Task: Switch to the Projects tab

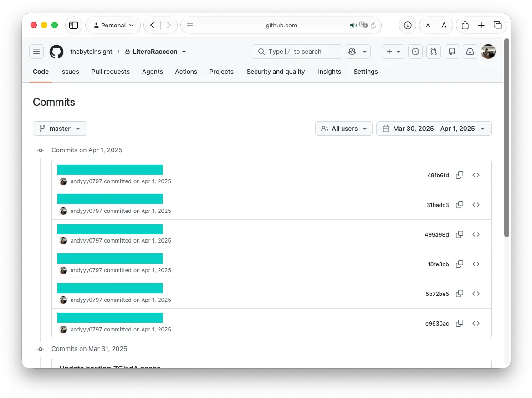Action: (x=221, y=72)
